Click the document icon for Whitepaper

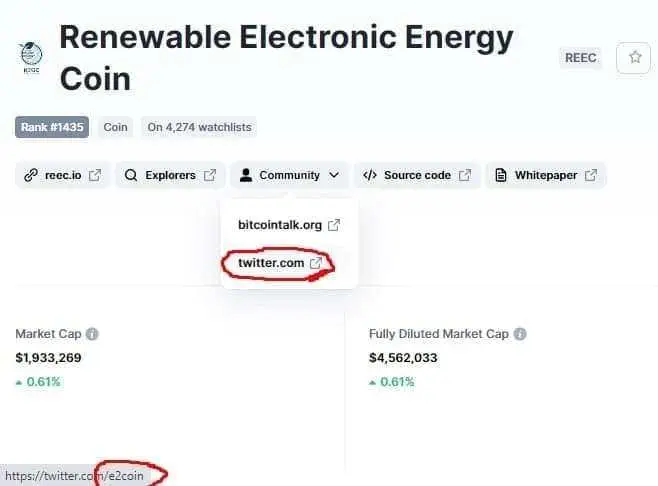(x=500, y=175)
